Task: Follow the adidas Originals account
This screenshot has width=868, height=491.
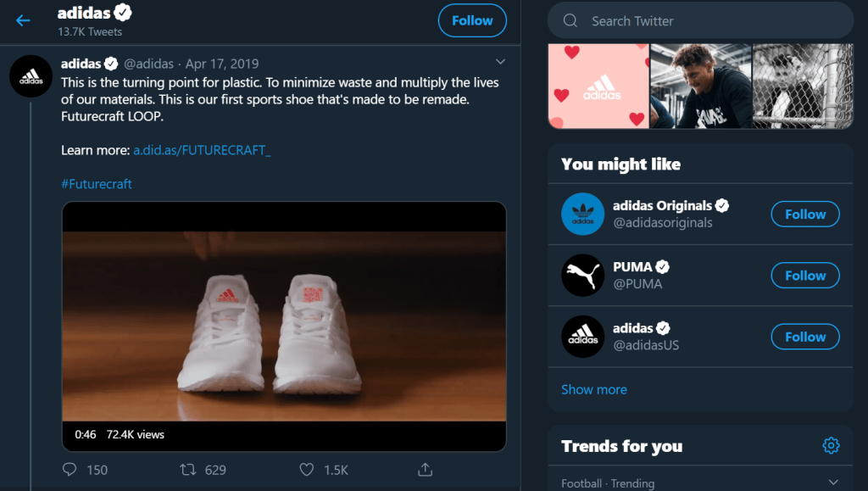Action: click(804, 214)
